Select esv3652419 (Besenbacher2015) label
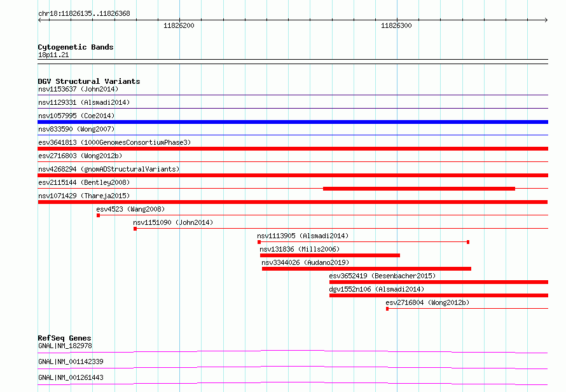The image size is (566, 392). pyautogui.click(x=382, y=276)
